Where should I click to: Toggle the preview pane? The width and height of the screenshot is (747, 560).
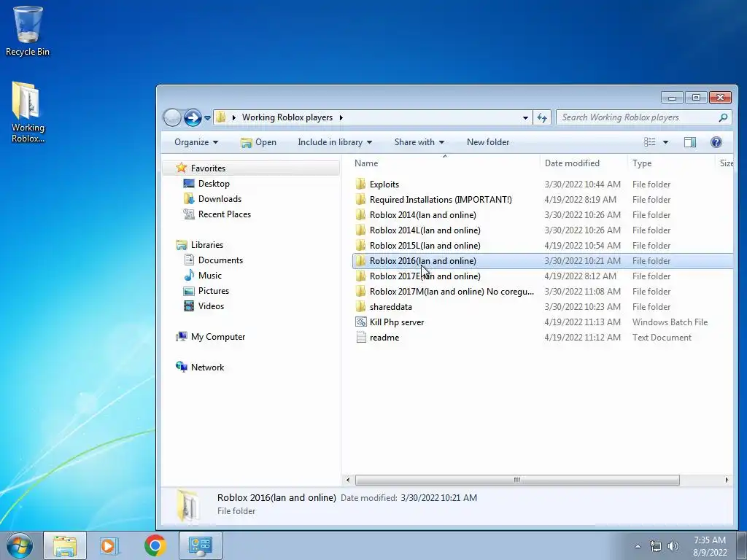tap(690, 142)
